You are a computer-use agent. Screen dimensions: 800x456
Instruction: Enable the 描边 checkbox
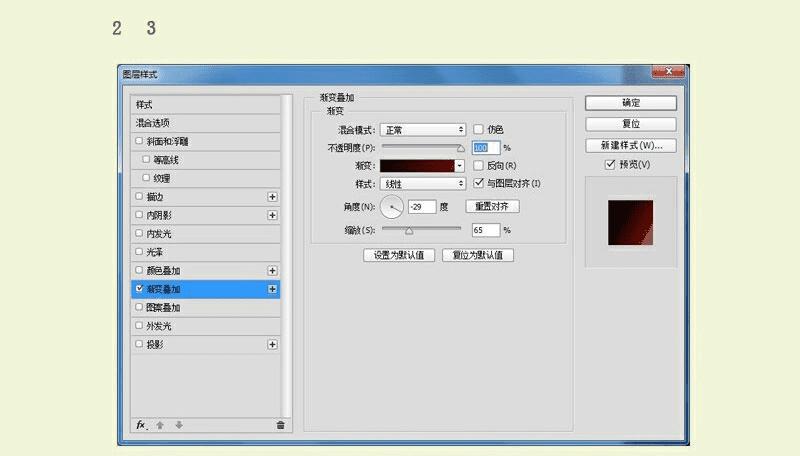point(139,196)
